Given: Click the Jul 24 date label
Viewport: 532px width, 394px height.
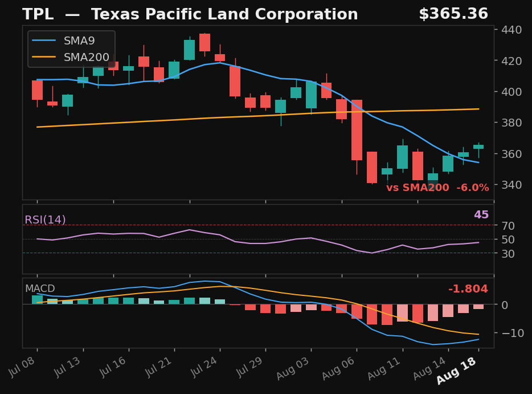Looking at the screenshot, I should [x=204, y=367].
